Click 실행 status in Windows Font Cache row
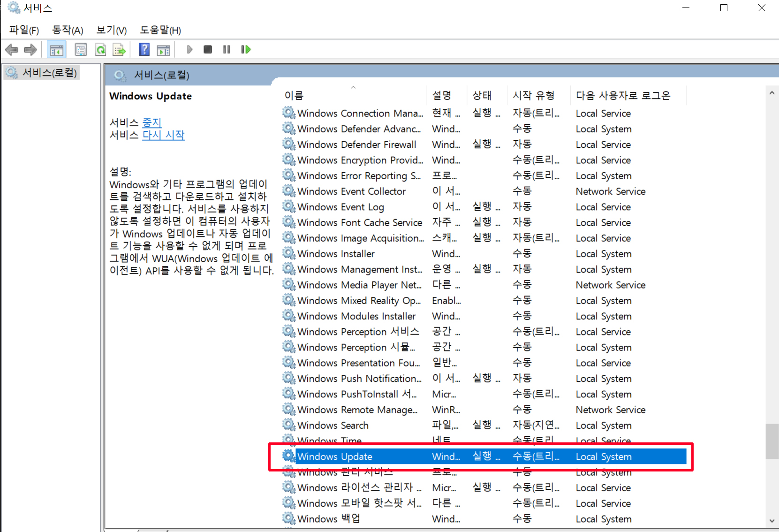The image size is (779, 532). [486, 222]
